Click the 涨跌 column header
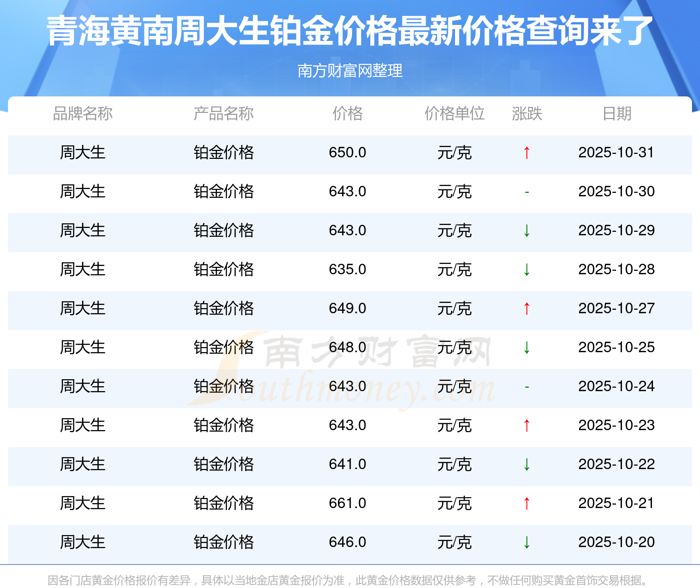Viewport: 700px width, 588px height. pos(527,114)
